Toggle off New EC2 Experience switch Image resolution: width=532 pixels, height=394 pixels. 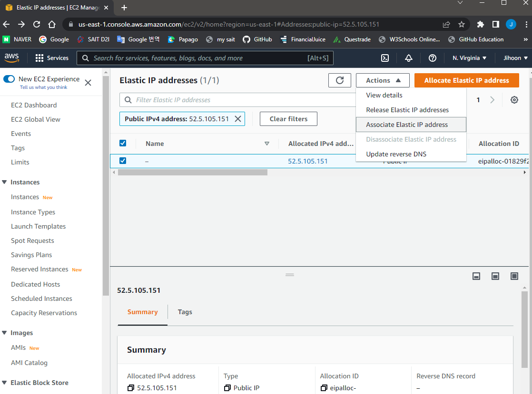pos(9,79)
